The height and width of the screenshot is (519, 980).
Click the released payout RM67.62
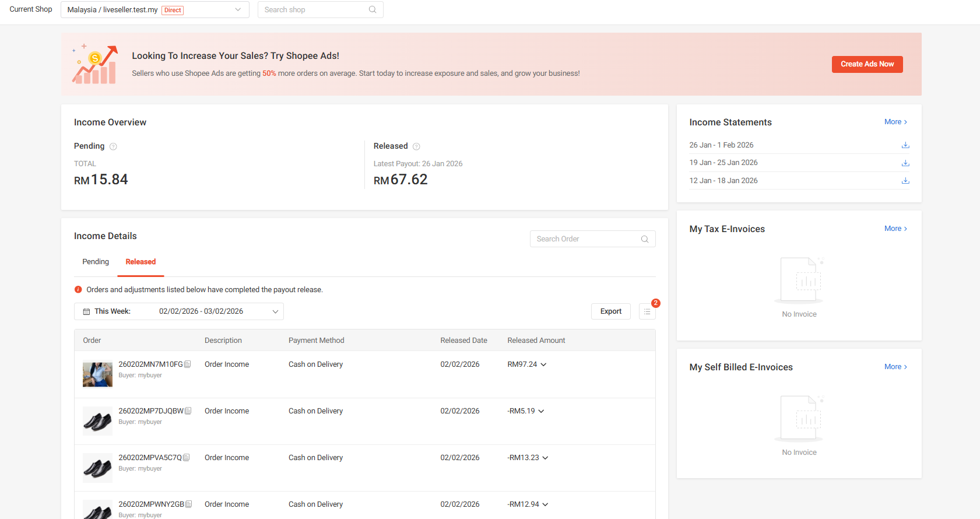point(401,180)
